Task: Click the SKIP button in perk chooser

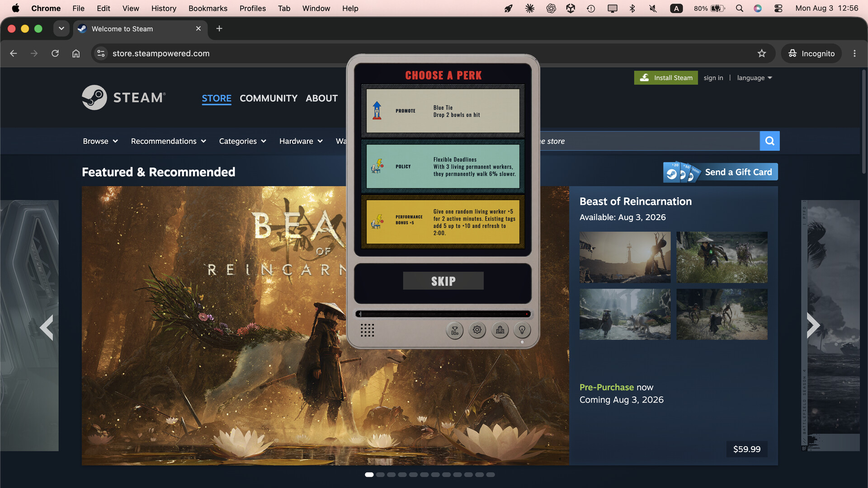Action: [x=443, y=281]
